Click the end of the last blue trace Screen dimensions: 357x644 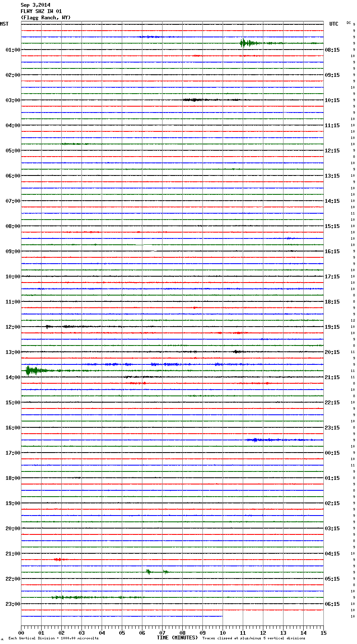222,616
